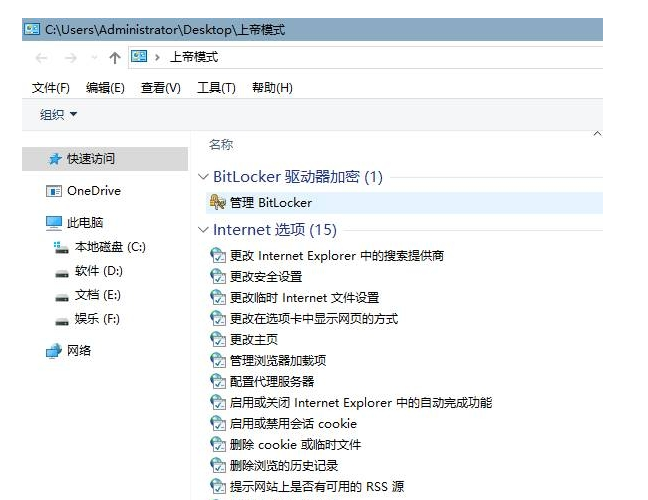The height and width of the screenshot is (500, 648).
Task: Click the 文档 (E:) drive icon
Action: (62, 297)
